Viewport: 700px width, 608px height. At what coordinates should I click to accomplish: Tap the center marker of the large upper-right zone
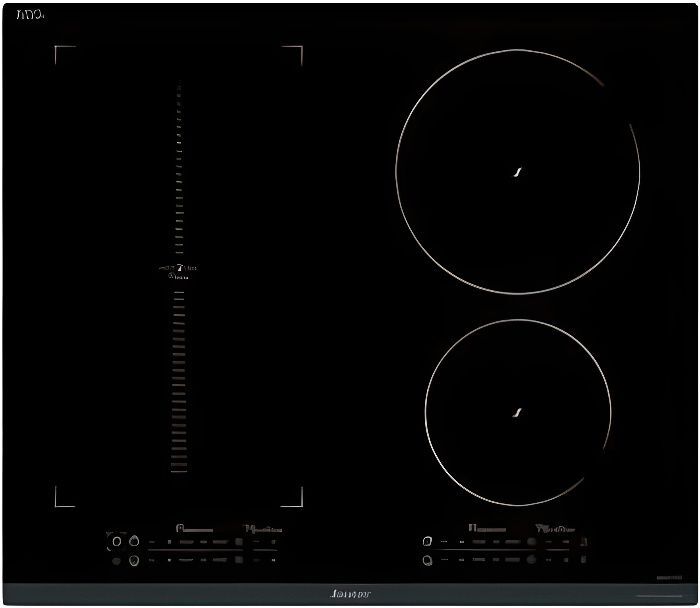pyautogui.click(x=517, y=172)
